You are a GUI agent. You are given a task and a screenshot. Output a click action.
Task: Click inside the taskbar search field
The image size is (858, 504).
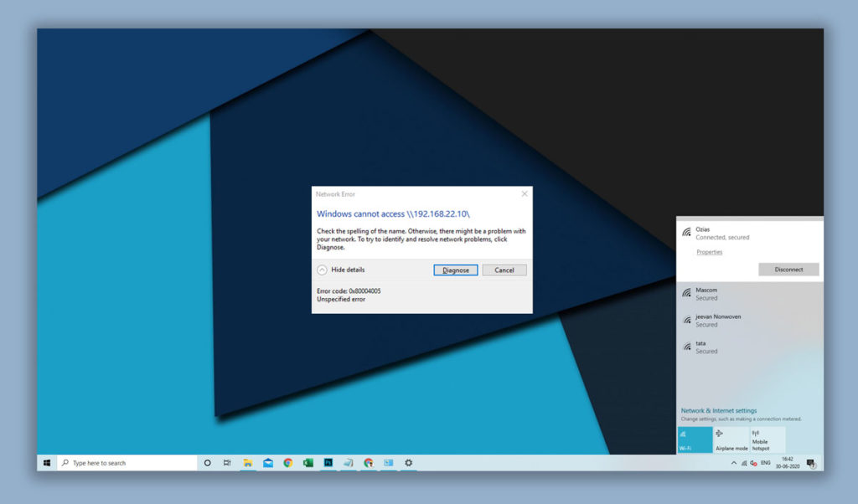tap(126, 462)
